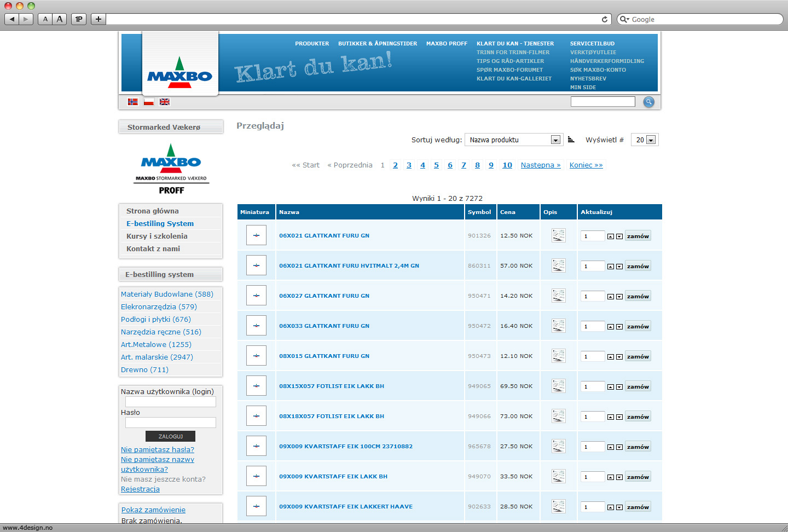This screenshot has height=532, width=788.
Task: Switch site language to English flag
Action: 165,102
